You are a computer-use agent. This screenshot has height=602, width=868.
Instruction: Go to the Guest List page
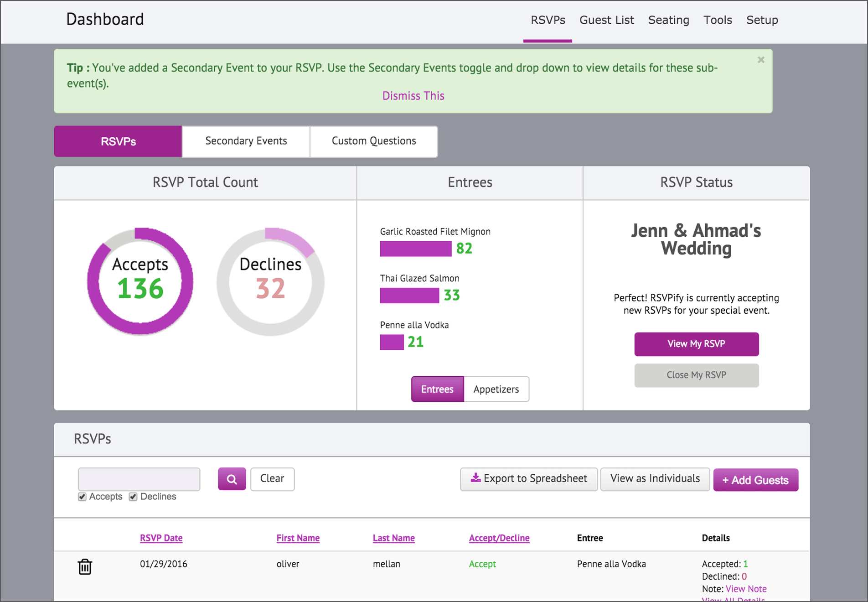point(607,20)
